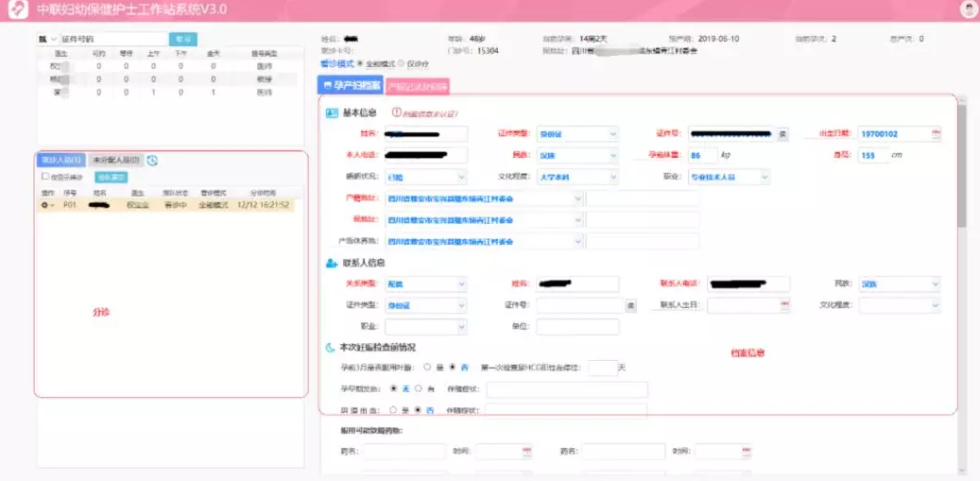Screen dimensions: 980x481
Task: Click the first 药名 input field
Action: click(405, 452)
